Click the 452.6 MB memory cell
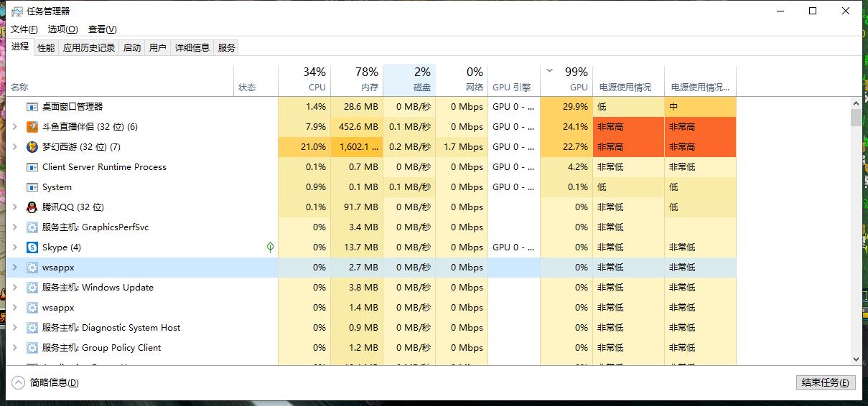The image size is (868, 406). tap(357, 126)
